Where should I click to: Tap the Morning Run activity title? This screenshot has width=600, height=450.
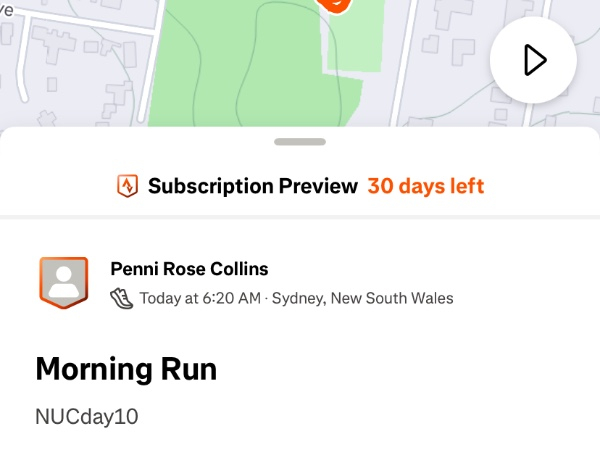click(x=126, y=369)
